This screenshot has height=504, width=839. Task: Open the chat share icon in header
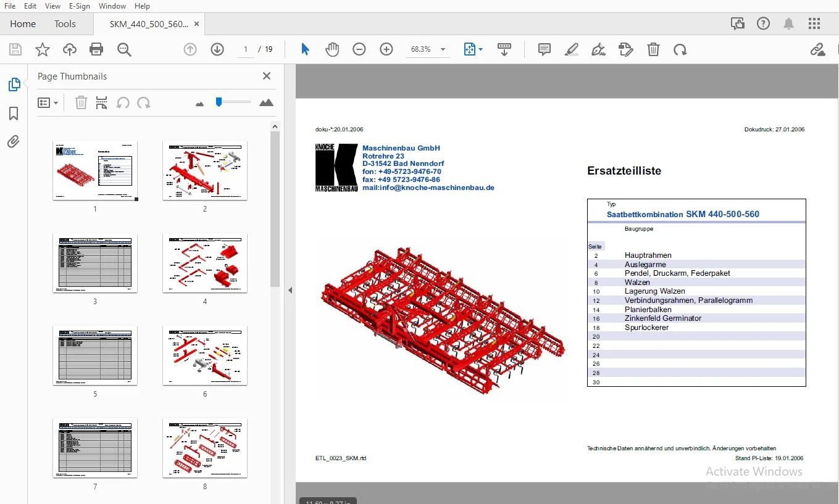click(738, 23)
